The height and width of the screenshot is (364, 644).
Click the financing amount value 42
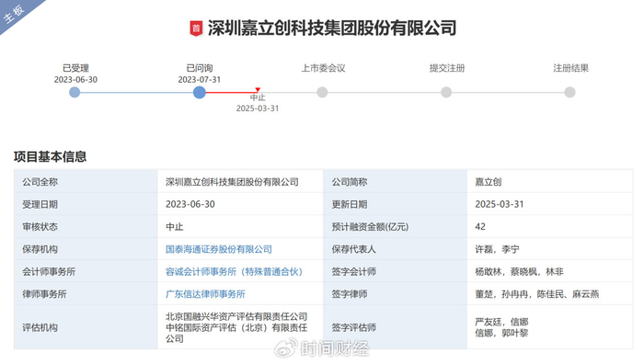click(480, 226)
